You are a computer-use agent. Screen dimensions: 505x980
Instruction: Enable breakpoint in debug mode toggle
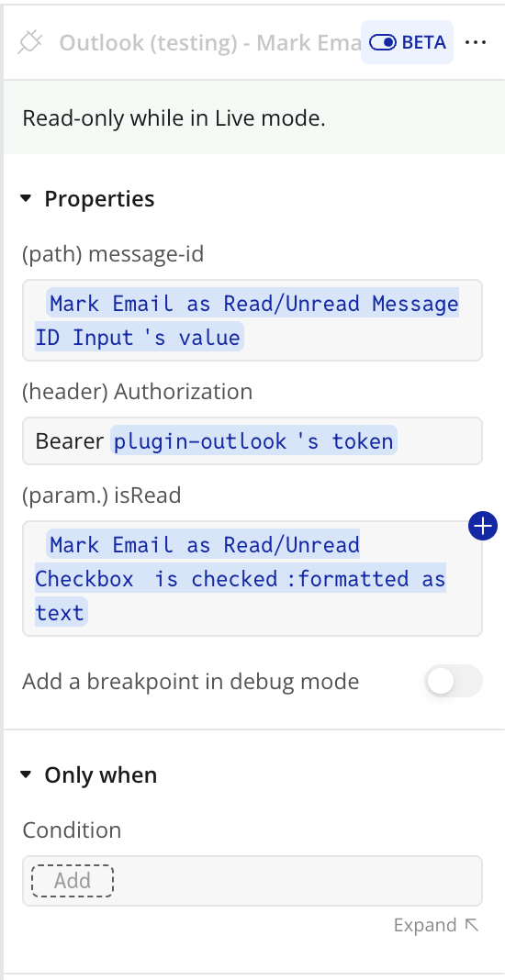pyautogui.click(x=453, y=681)
